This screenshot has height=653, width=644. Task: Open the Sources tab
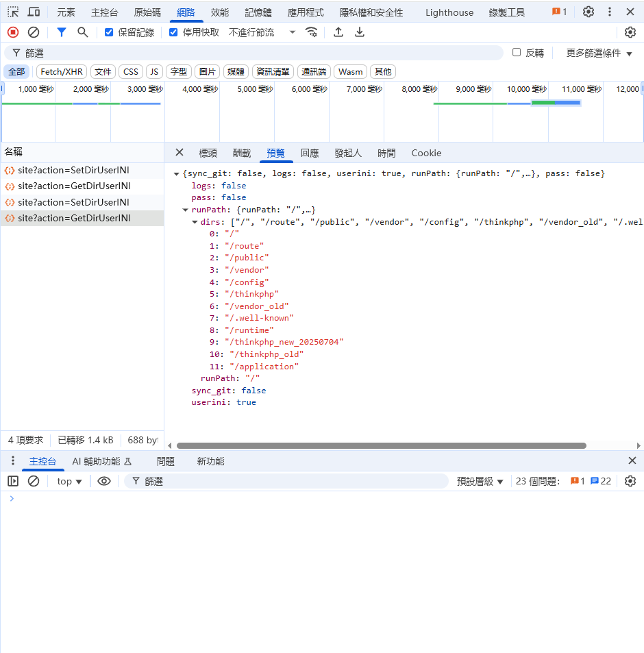click(x=147, y=12)
